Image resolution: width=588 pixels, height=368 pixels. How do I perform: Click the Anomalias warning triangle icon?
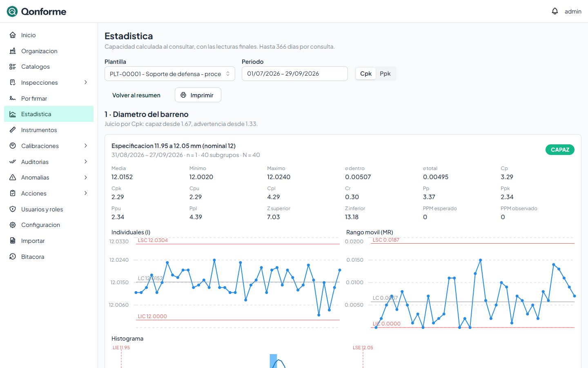[x=13, y=177]
